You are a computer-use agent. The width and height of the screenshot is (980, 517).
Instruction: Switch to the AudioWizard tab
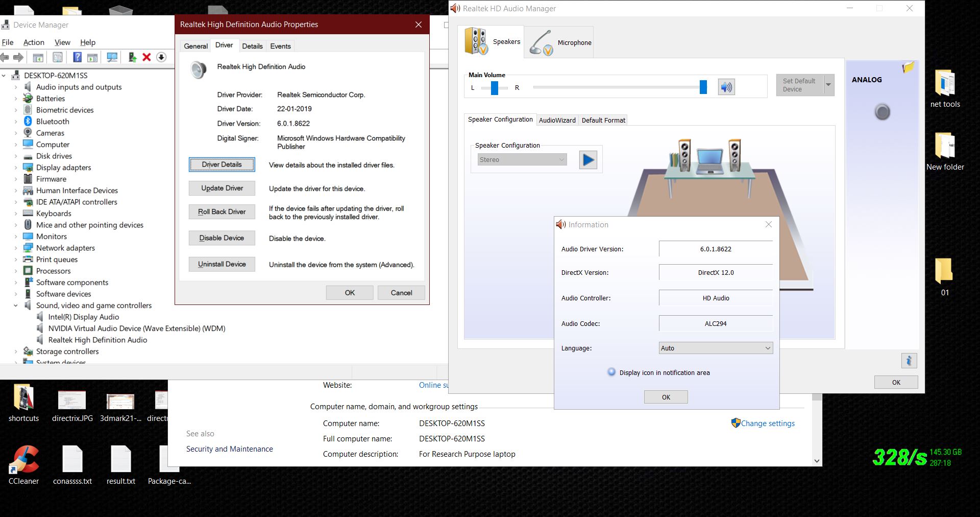coord(557,120)
